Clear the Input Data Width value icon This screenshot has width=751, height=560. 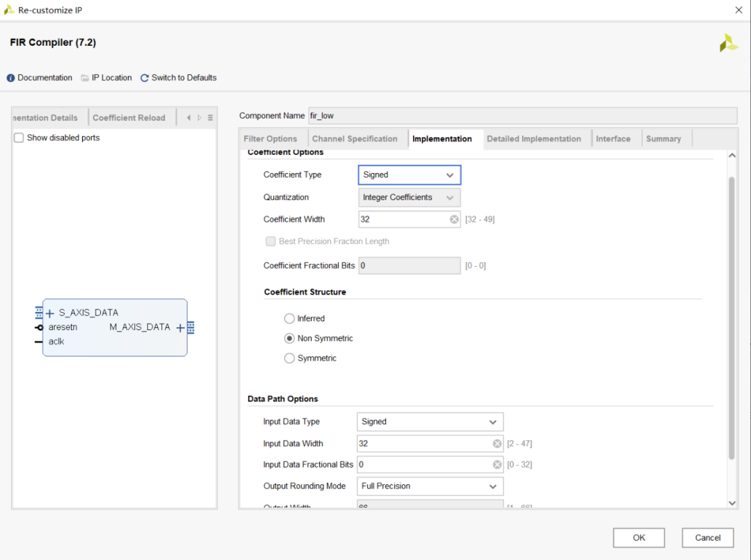tap(497, 443)
